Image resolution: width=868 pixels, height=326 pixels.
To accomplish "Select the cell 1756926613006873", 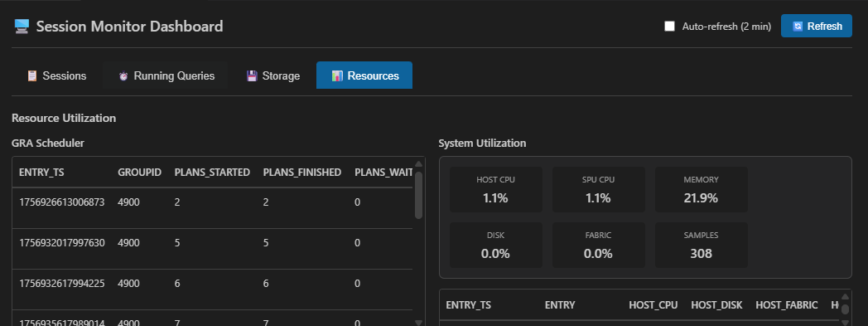I will click(62, 202).
